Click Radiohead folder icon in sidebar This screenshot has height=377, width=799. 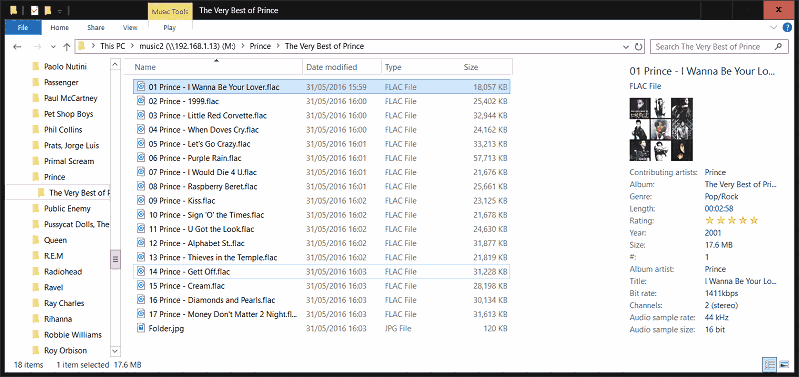coord(35,272)
